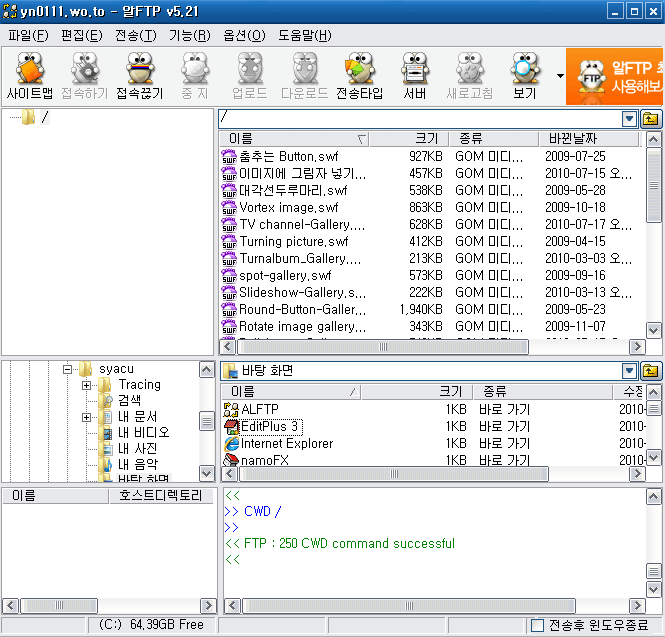Click the 사이트맵 toolbar icon
Viewport: 665px width, 637px height.
[30, 77]
